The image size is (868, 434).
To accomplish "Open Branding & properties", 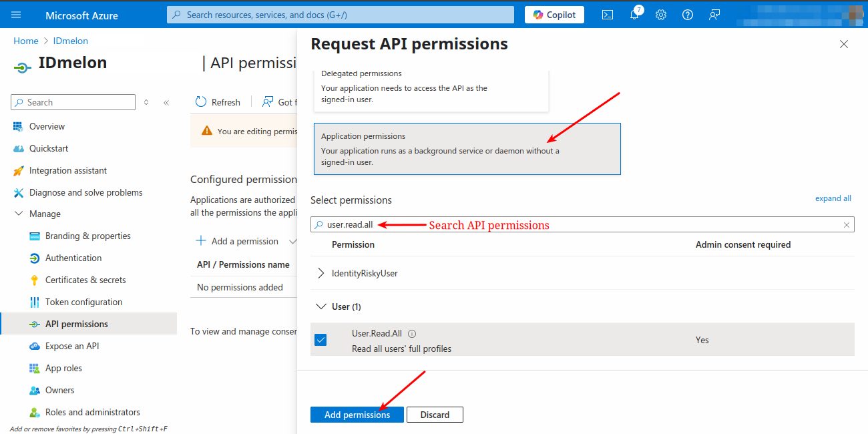I will click(89, 236).
